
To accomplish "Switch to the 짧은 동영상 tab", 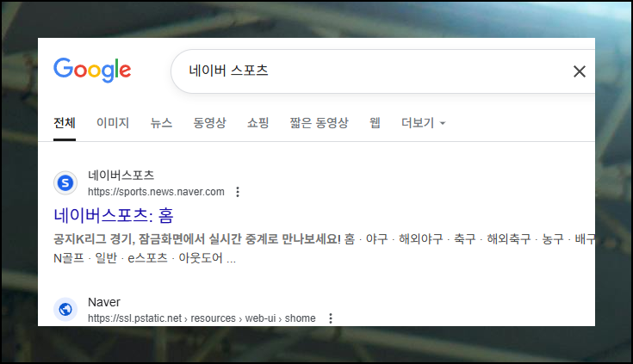I will click(x=319, y=123).
